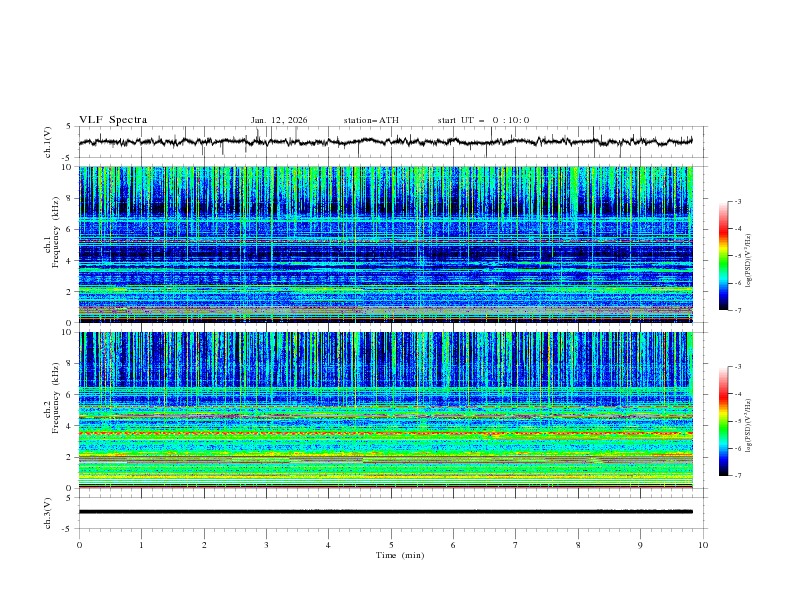The image size is (792, 612).
Task: Pick the upper ch.1 PSD color bar
Action: coord(723,256)
